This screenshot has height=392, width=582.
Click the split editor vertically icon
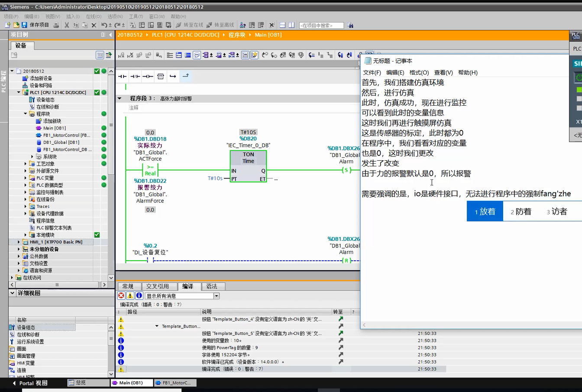tap(291, 25)
